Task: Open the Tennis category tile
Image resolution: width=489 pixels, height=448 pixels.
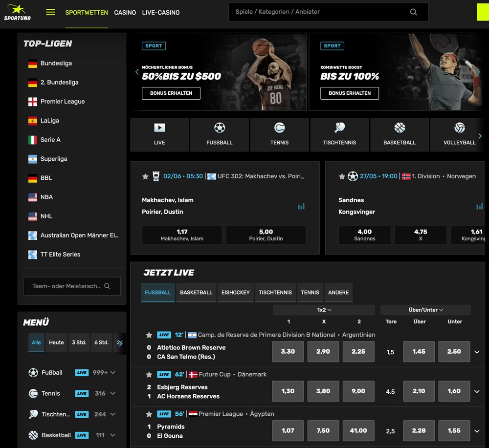Action: tap(279, 134)
